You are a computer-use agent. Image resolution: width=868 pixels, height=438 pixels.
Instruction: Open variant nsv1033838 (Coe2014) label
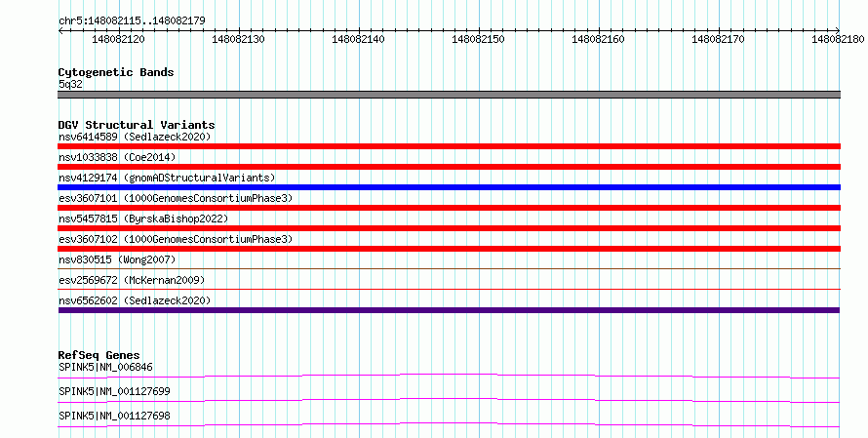click(x=117, y=157)
